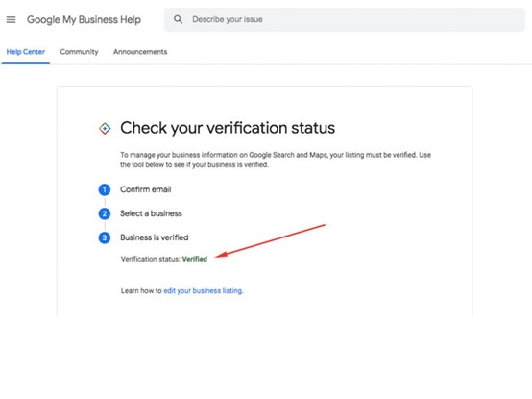Open the Community tab
The height and width of the screenshot is (399, 532).
pos(79,52)
